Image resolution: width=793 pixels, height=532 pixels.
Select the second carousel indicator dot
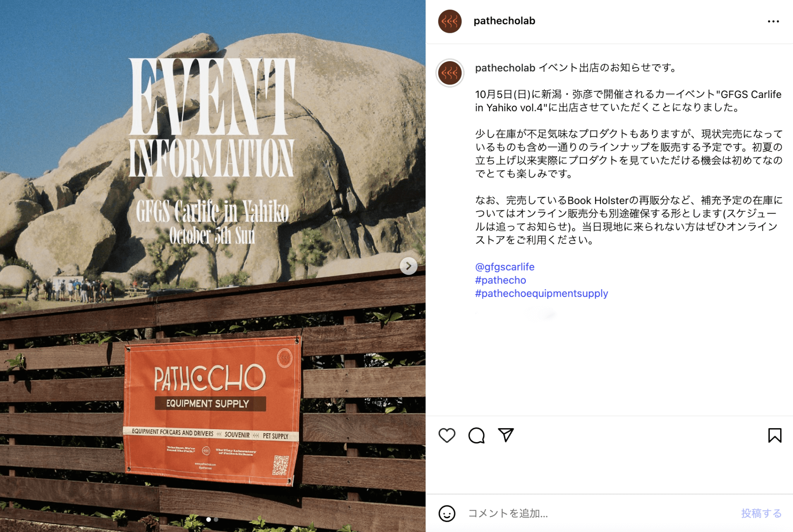pos(216,520)
